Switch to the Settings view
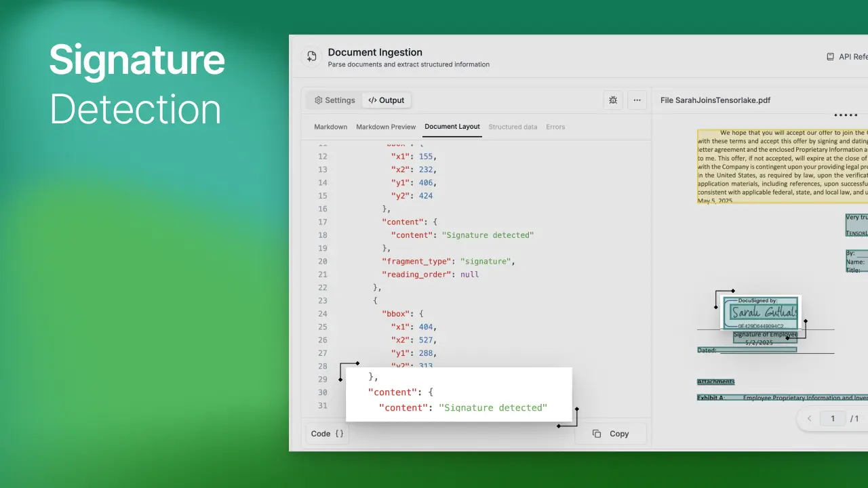The width and height of the screenshot is (868, 488). tap(334, 100)
